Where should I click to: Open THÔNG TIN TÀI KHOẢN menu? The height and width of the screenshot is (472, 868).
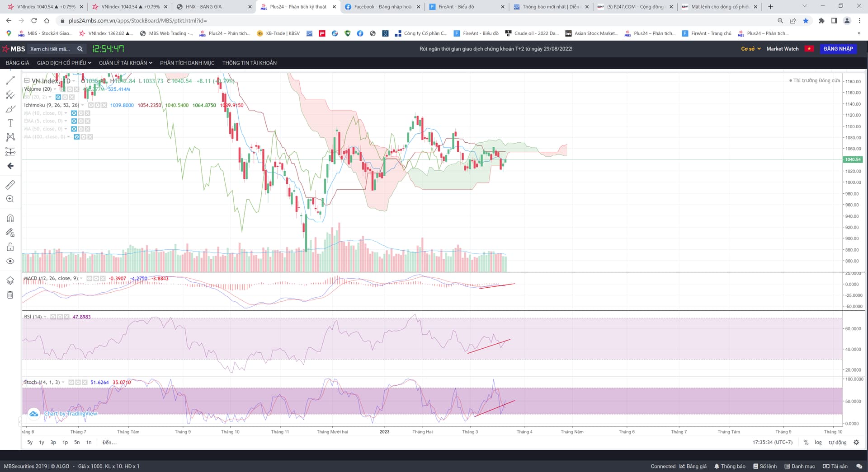(x=250, y=63)
